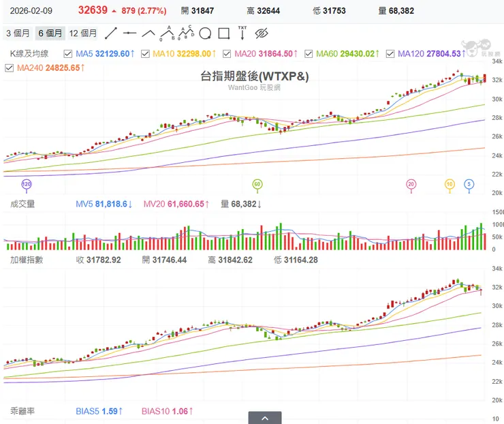
Task: Click the price 32639
Action: [x=93, y=10]
